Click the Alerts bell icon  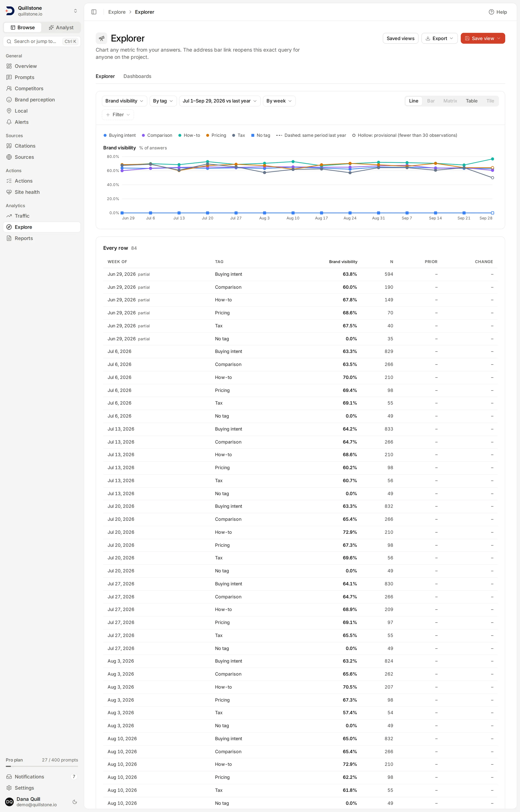pos(9,122)
